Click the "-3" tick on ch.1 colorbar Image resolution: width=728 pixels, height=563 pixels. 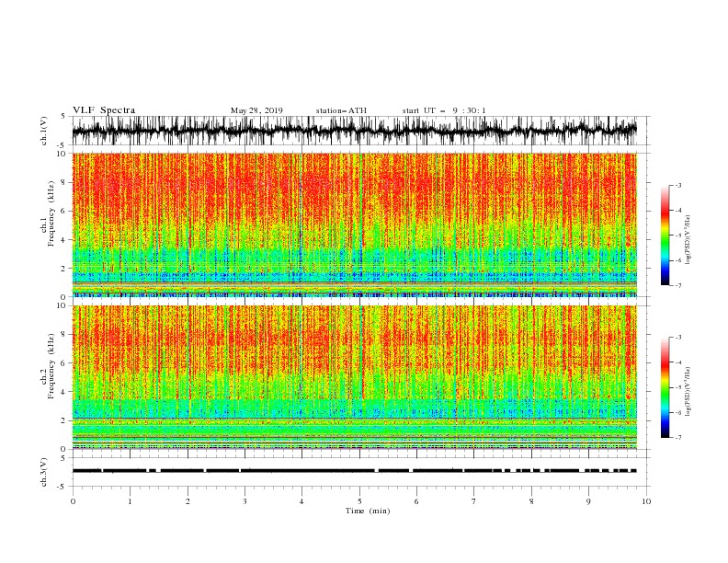(678, 185)
